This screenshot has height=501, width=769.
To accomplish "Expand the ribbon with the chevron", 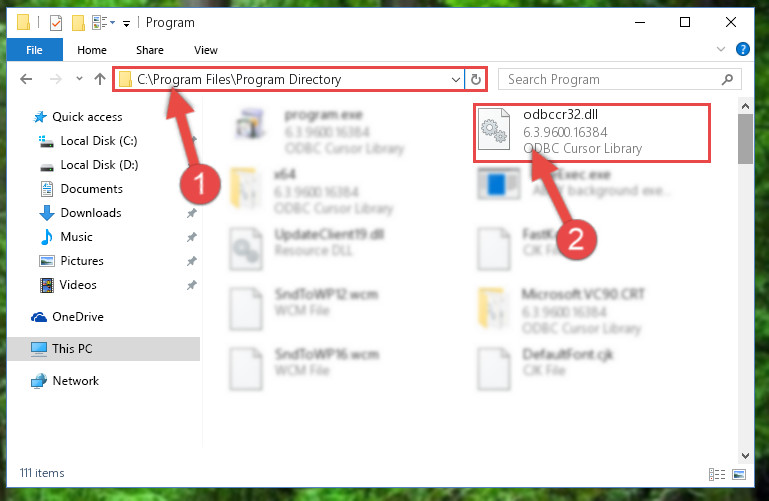I will click(720, 49).
